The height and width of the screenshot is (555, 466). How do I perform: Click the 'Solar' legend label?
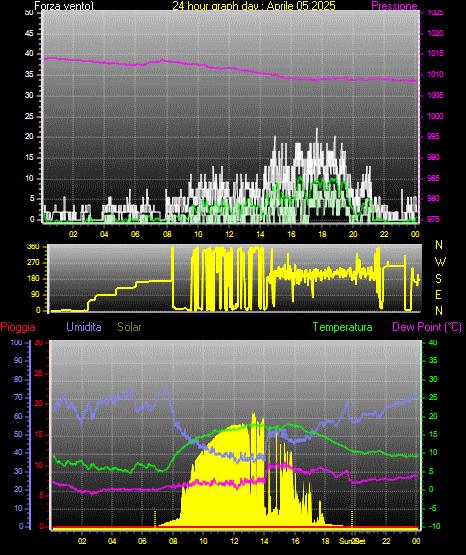(129, 327)
